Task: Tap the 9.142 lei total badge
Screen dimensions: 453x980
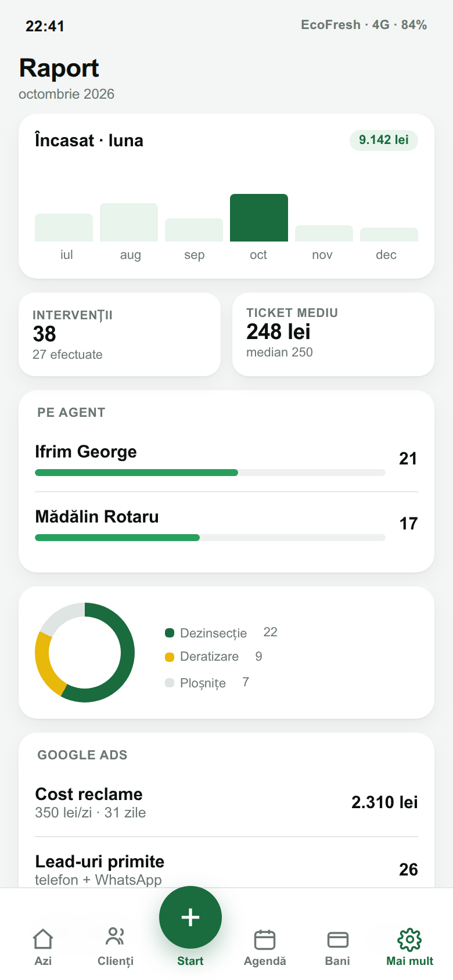Action: pos(383,140)
